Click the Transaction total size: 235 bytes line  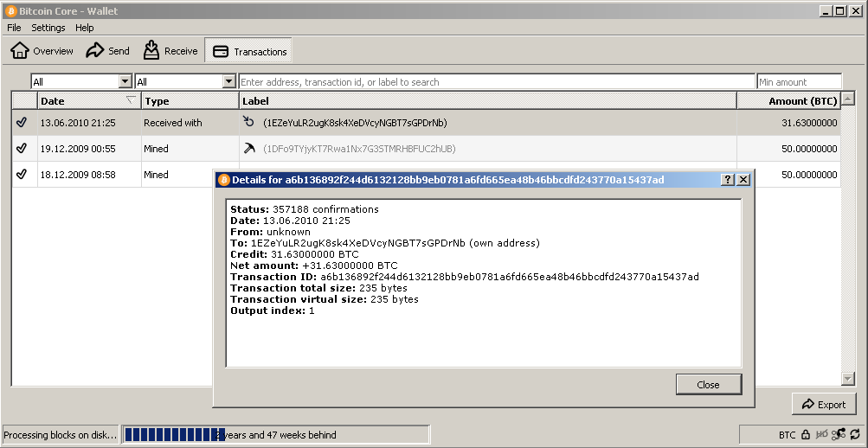tap(318, 288)
